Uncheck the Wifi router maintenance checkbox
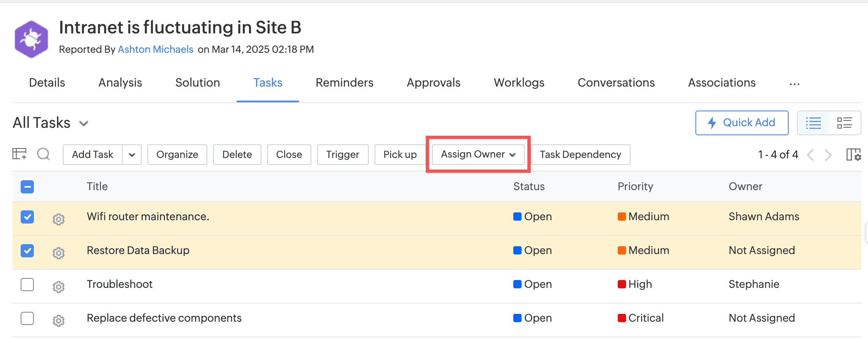Screen dimensions: 868x339 coord(27,217)
